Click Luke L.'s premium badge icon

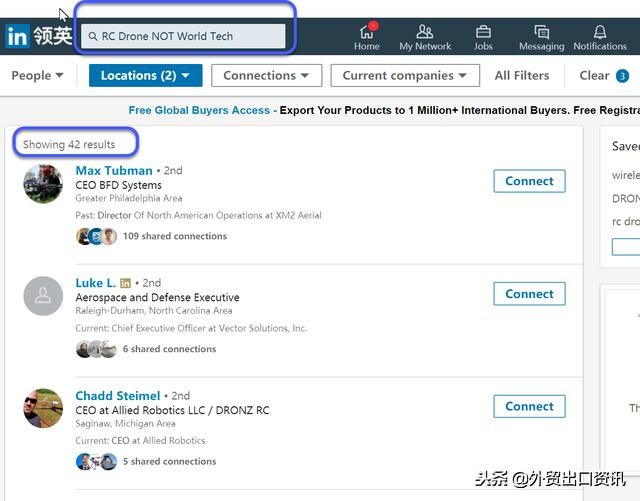[x=126, y=283]
